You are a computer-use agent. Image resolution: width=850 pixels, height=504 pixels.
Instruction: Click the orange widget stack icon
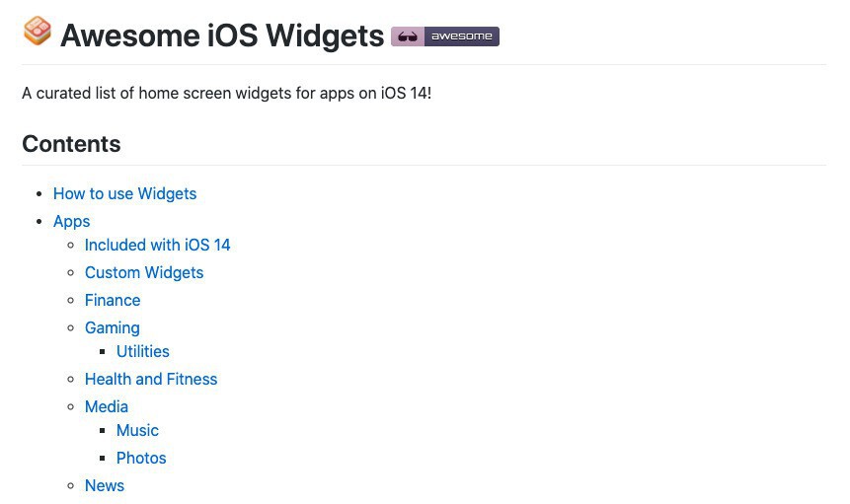(37, 32)
